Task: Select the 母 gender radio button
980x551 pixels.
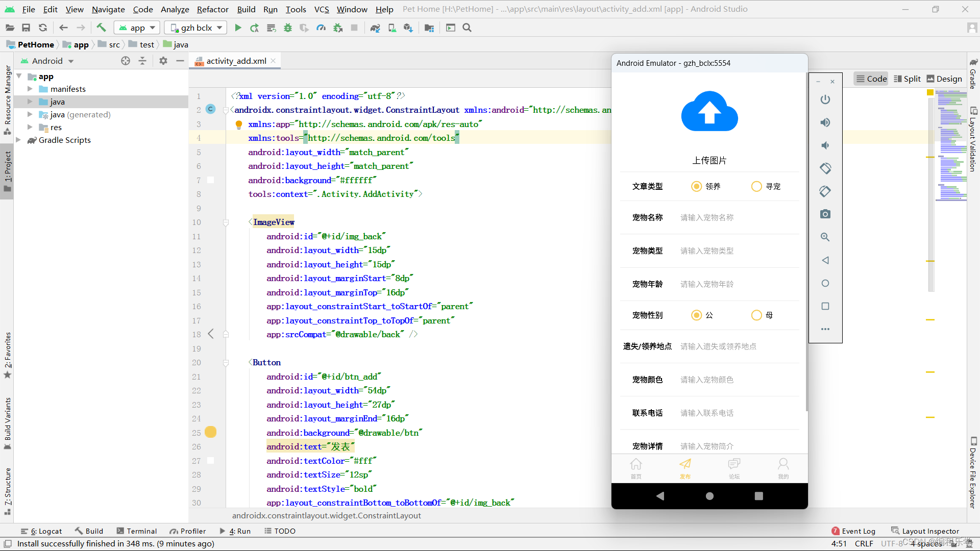Action: click(x=756, y=315)
